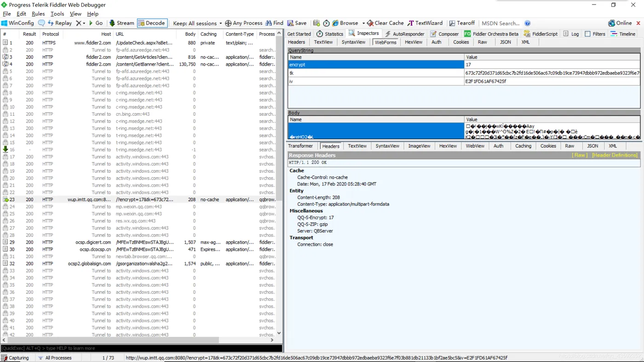Sort sessions by Protocol column header
Screen dimensions: 644x362
coord(51,34)
